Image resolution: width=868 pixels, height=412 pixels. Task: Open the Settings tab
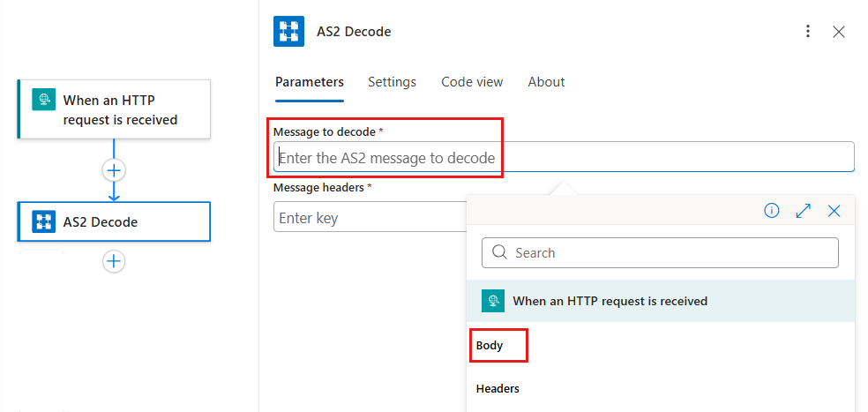(392, 82)
